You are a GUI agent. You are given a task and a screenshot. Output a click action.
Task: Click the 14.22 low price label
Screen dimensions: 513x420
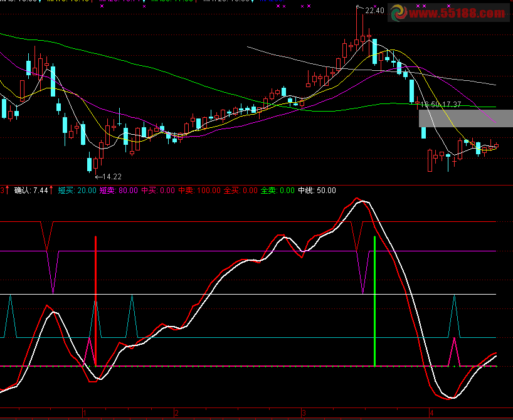(112, 177)
